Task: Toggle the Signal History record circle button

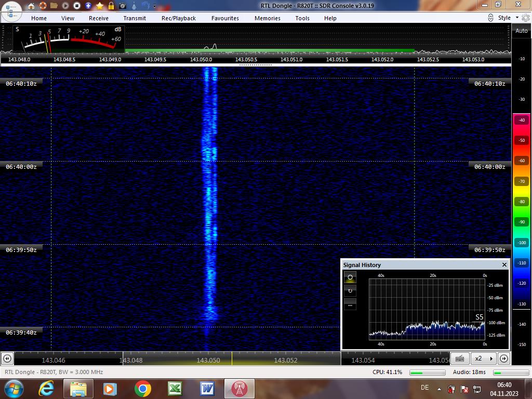Action: (x=350, y=277)
